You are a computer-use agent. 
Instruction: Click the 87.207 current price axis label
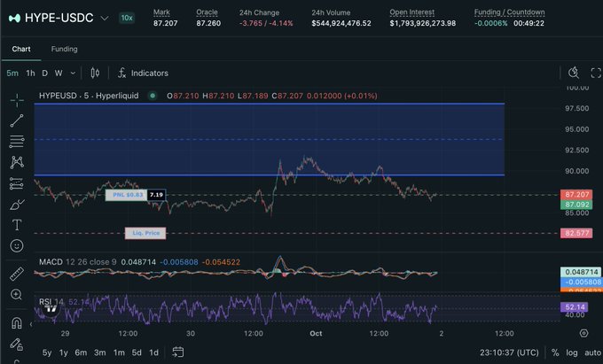click(576, 195)
